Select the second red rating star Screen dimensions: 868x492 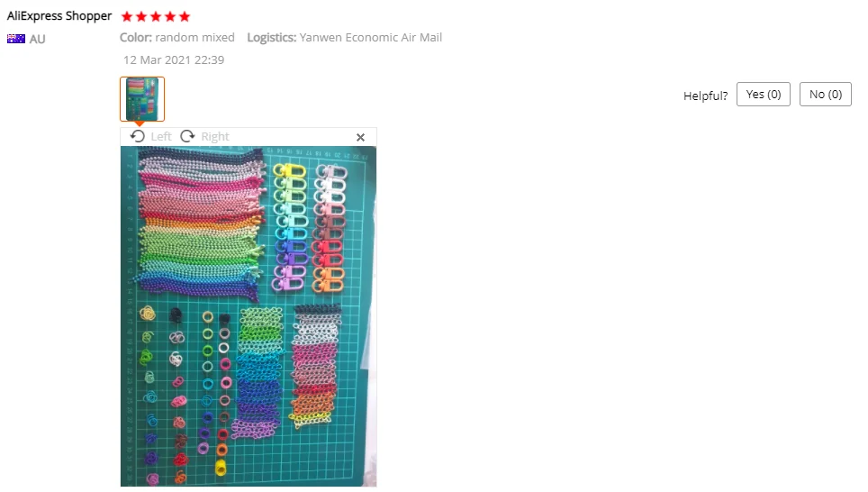point(141,16)
